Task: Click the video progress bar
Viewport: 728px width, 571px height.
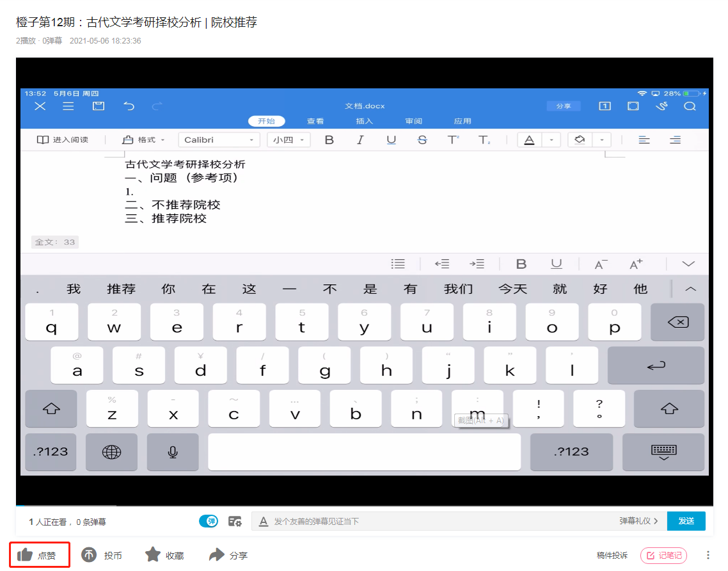Action: (x=365, y=505)
